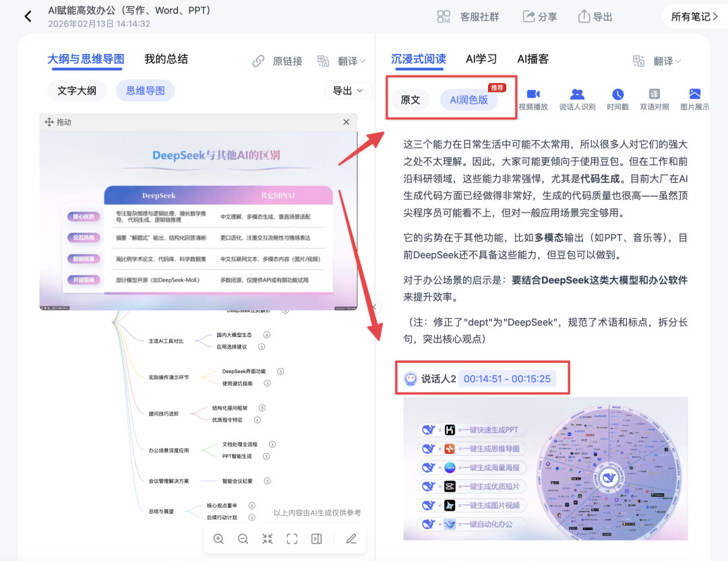Select the 提问技巧进阶 mind map node

pyautogui.click(x=163, y=414)
